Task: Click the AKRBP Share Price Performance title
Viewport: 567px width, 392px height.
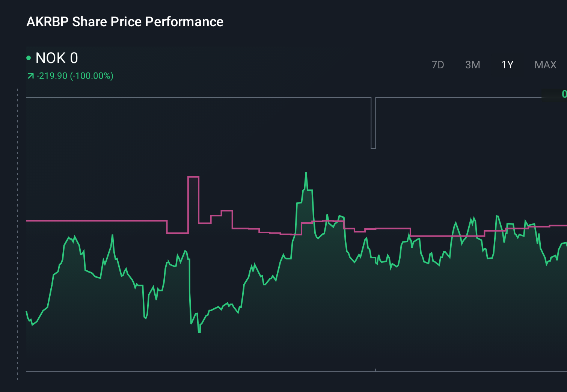Action: (x=124, y=21)
